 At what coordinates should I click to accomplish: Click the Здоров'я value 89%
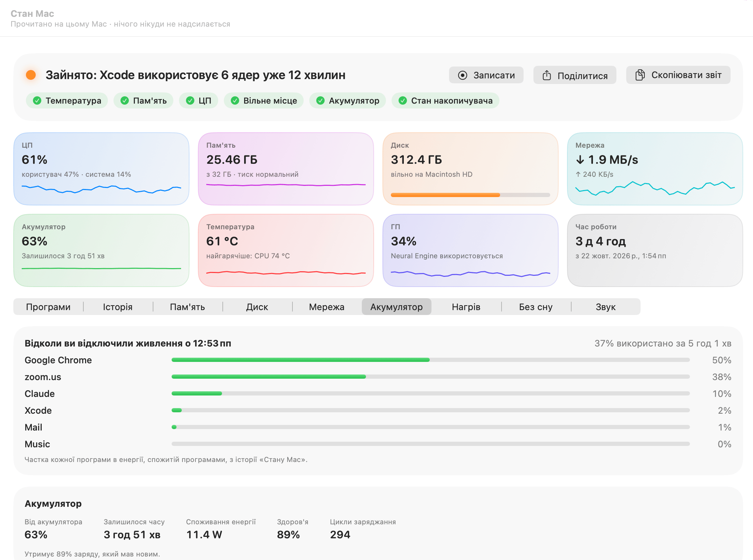pyautogui.click(x=288, y=534)
